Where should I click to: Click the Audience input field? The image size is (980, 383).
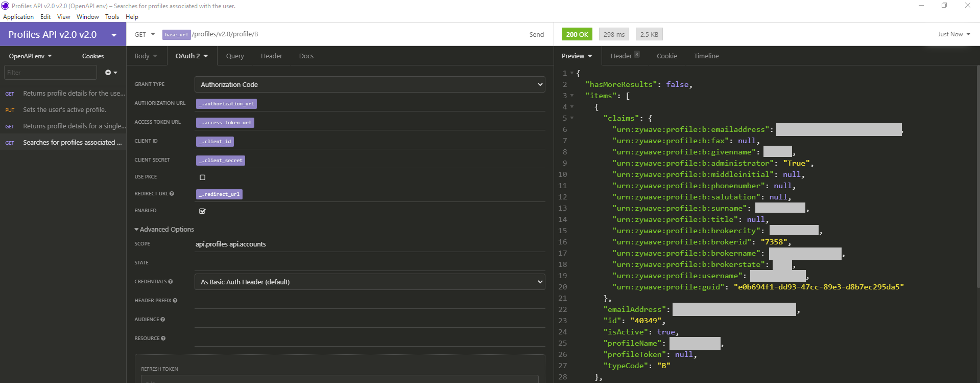click(x=370, y=320)
